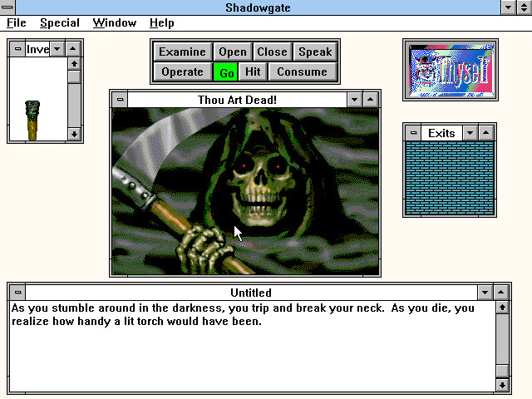Viewport: 532px width, 399px height.
Task: Open the Inventory window control menu
Action: 17,49
